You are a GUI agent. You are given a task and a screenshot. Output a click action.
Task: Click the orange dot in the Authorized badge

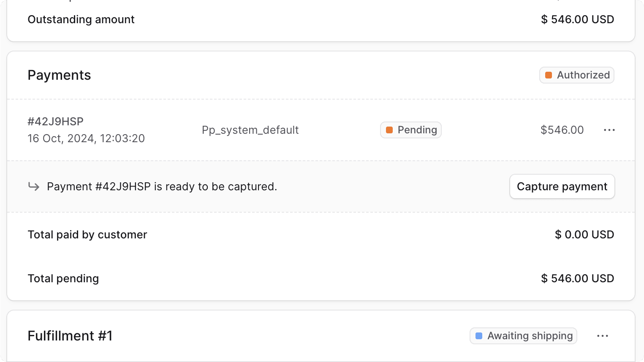[549, 75]
